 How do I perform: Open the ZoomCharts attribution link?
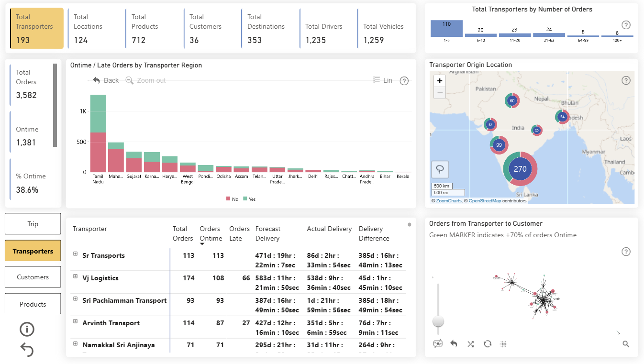(x=449, y=201)
